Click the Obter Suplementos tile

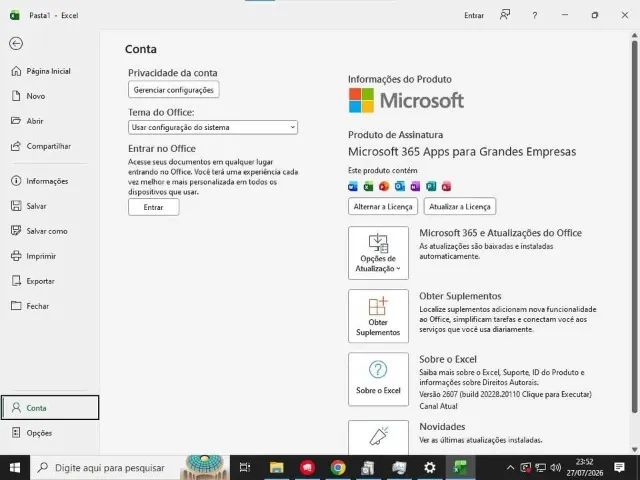(378, 316)
